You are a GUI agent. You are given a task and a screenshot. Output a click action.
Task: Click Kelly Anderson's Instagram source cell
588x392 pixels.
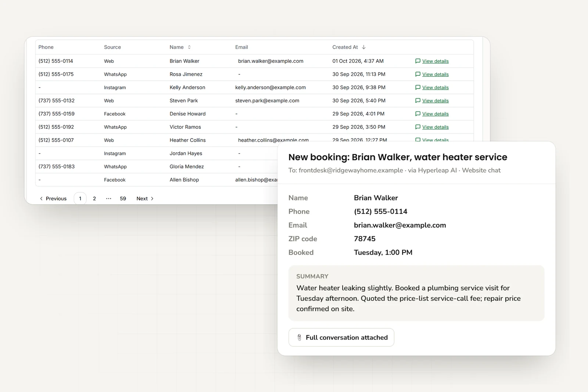click(x=115, y=87)
